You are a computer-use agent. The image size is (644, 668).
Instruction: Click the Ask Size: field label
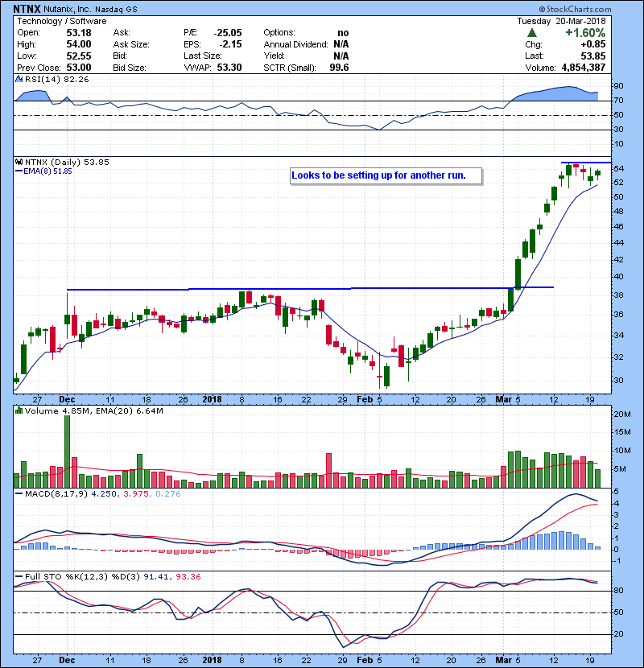131,44
